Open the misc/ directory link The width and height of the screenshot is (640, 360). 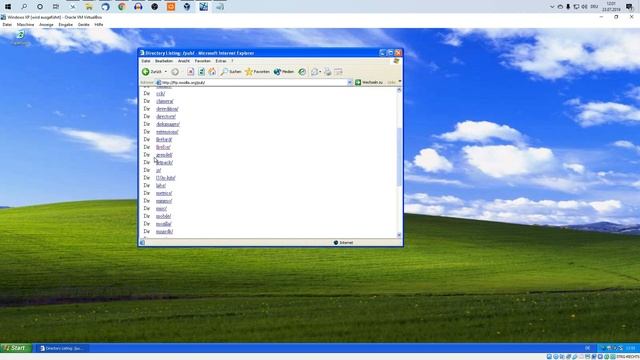161,209
